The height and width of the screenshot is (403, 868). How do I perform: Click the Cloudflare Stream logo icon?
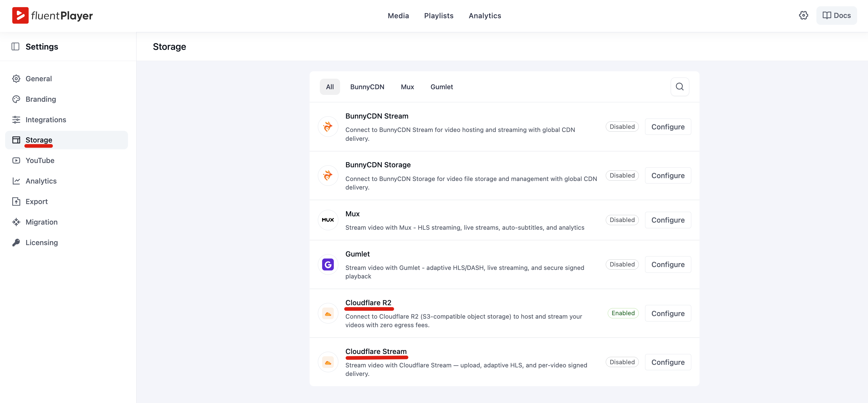(328, 362)
